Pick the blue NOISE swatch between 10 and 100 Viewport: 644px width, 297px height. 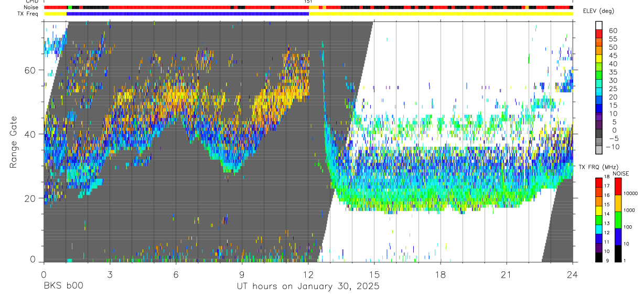pos(618,236)
